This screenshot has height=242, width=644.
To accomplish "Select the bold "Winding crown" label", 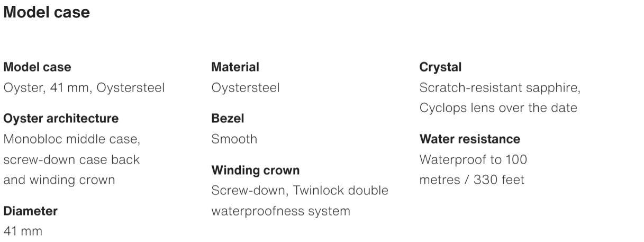I will (255, 171).
